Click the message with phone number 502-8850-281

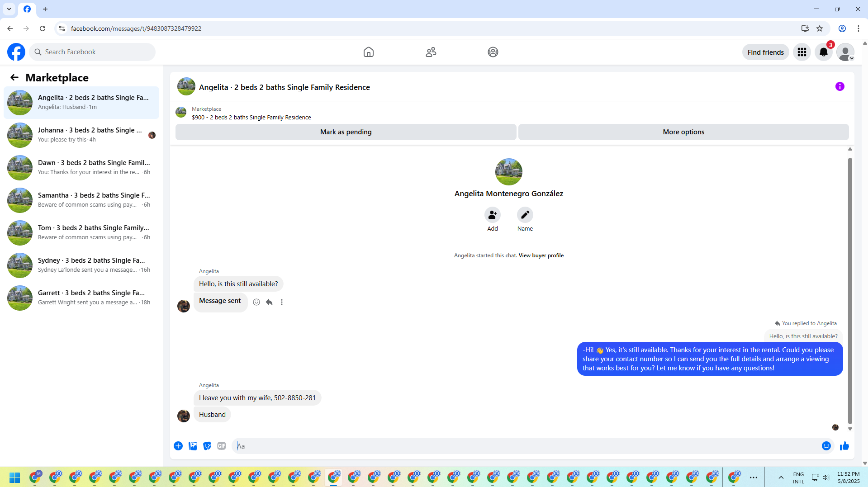point(257,398)
